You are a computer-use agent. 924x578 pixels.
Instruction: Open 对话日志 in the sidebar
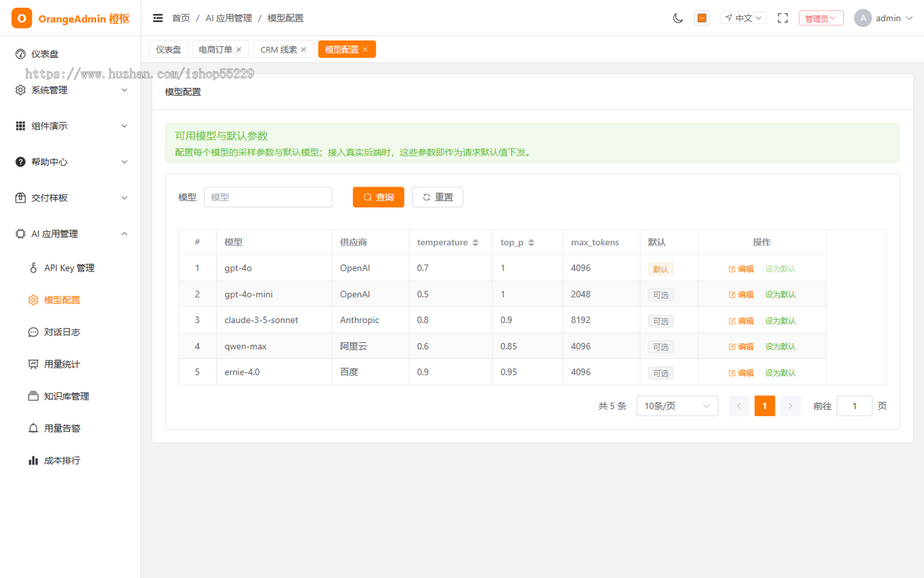coord(70,332)
